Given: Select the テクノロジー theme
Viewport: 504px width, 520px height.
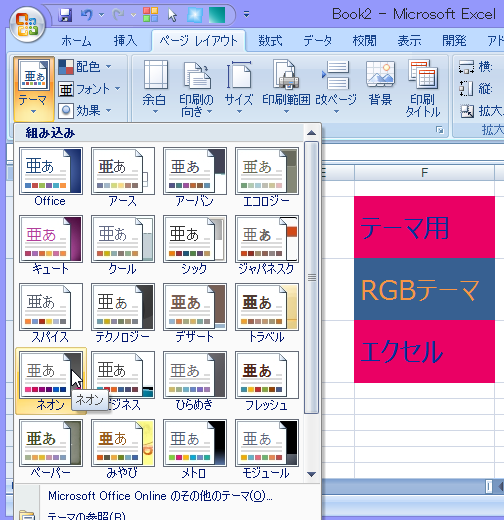Looking at the screenshot, I should pos(123,313).
